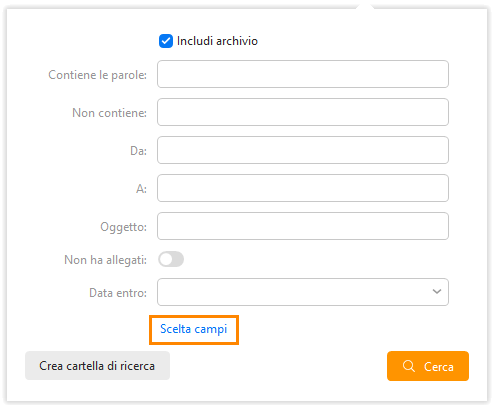
Task: Click the magnifying glass search icon
Action: click(409, 366)
